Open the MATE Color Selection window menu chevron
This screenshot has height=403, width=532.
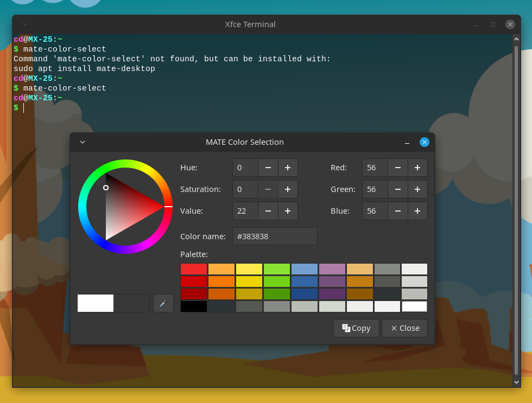[x=83, y=142]
